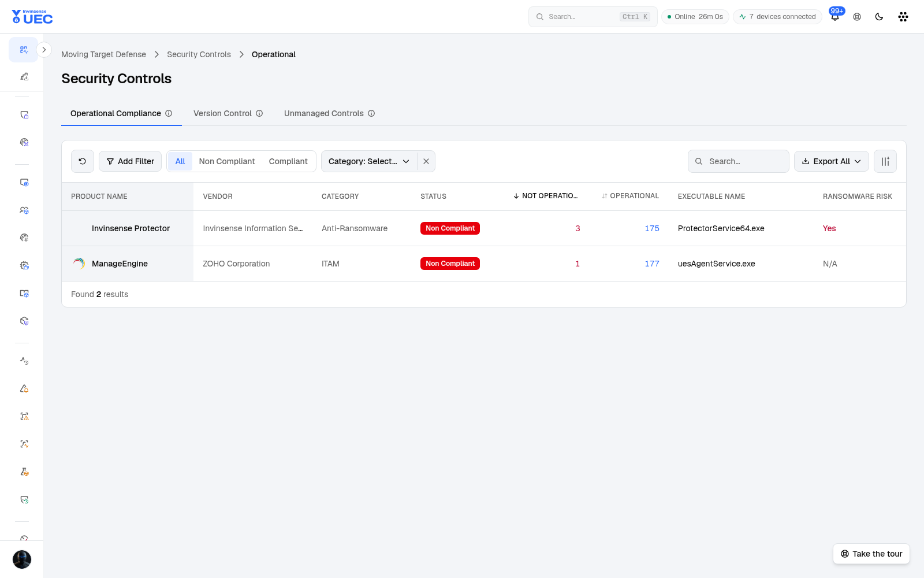Viewport: 924px width, 578px height.
Task: Switch to Unmanaged Controls tab
Action: pyautogui.click(x=329, y=113)
